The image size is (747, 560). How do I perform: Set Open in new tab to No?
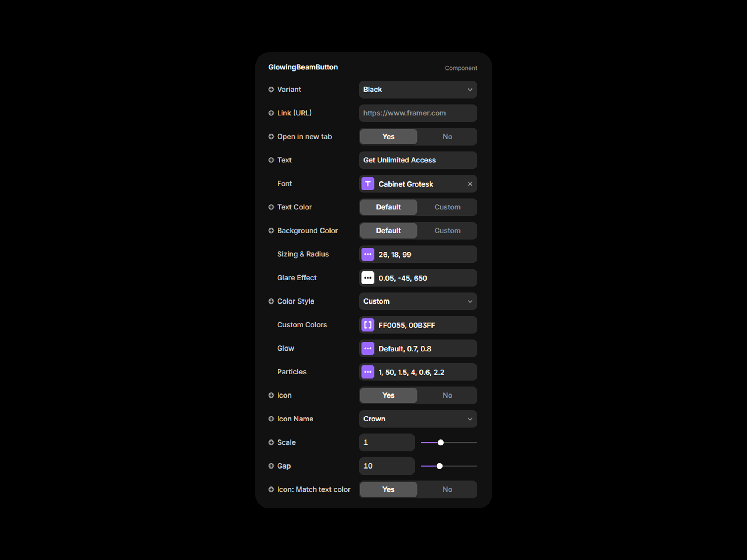click(x=447, y=137)
